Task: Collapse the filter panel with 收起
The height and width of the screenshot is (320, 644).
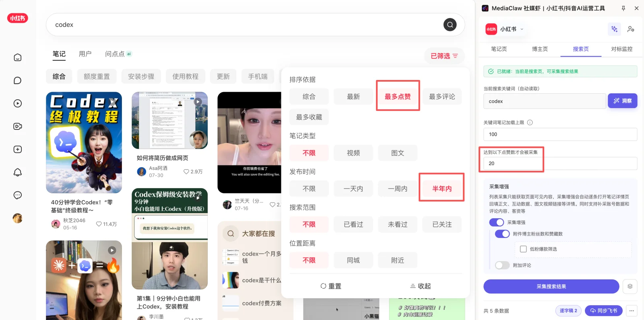Action: point(420,286)
